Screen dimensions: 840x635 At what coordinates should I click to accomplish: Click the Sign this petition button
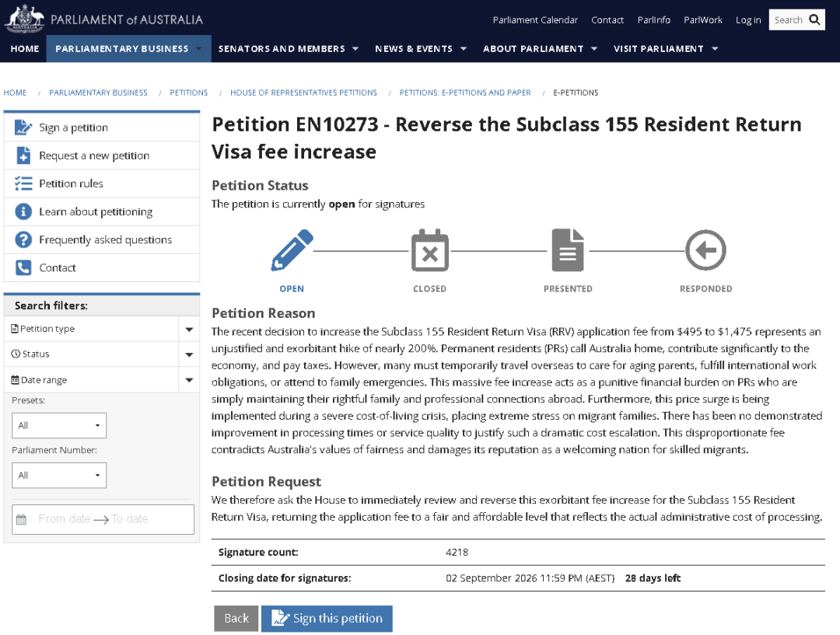click(327, 619)
